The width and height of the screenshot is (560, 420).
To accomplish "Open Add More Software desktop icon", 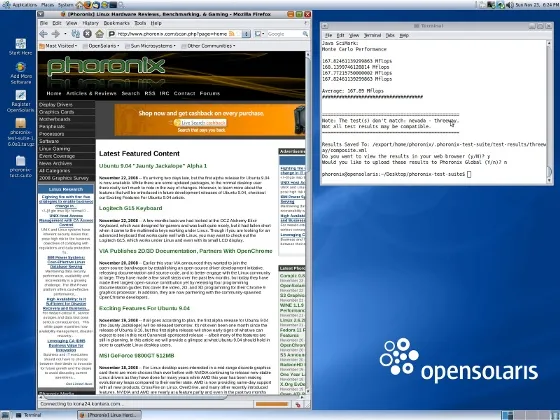I will point(21,73).
